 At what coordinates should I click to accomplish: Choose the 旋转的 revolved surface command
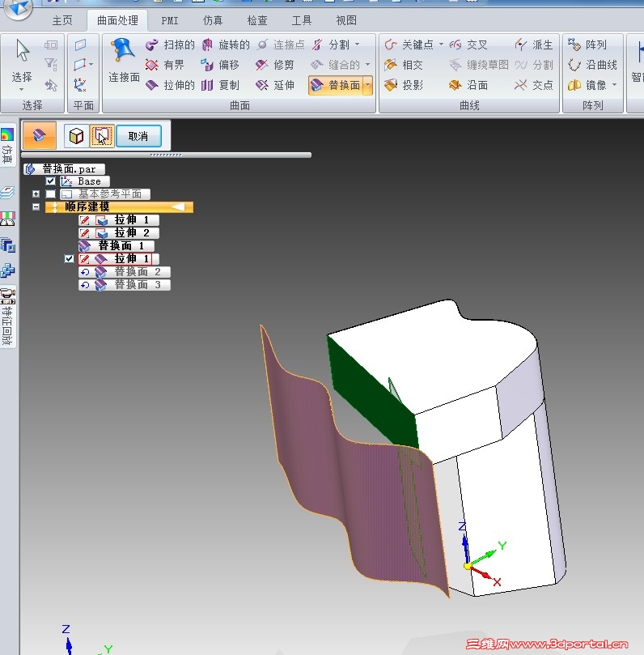226,45
